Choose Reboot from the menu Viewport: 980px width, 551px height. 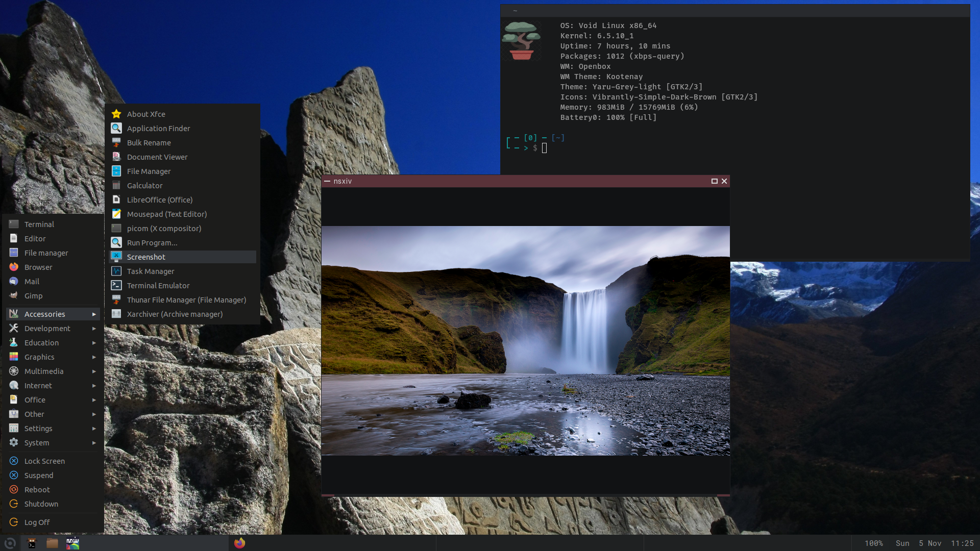(53, 490)
